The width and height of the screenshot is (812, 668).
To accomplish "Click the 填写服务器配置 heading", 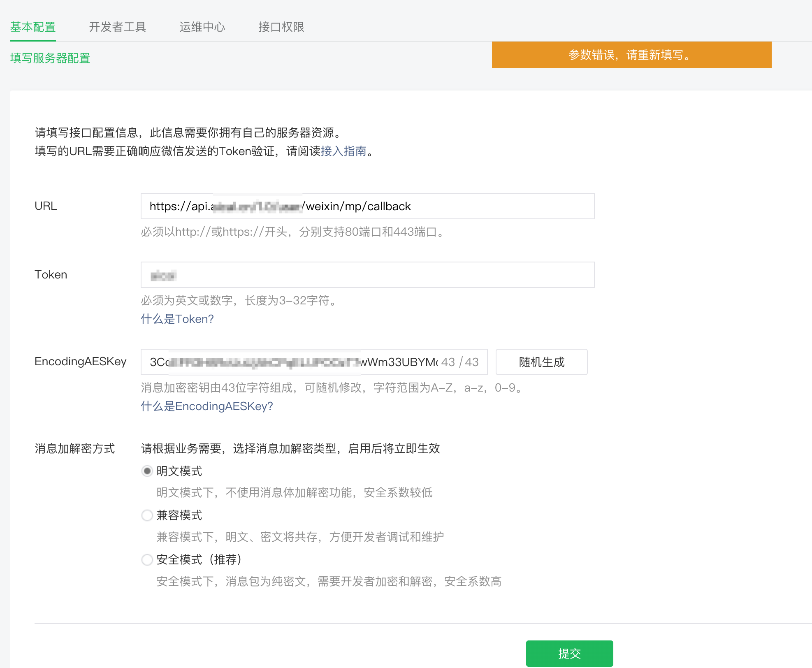I will click(50, 58).
